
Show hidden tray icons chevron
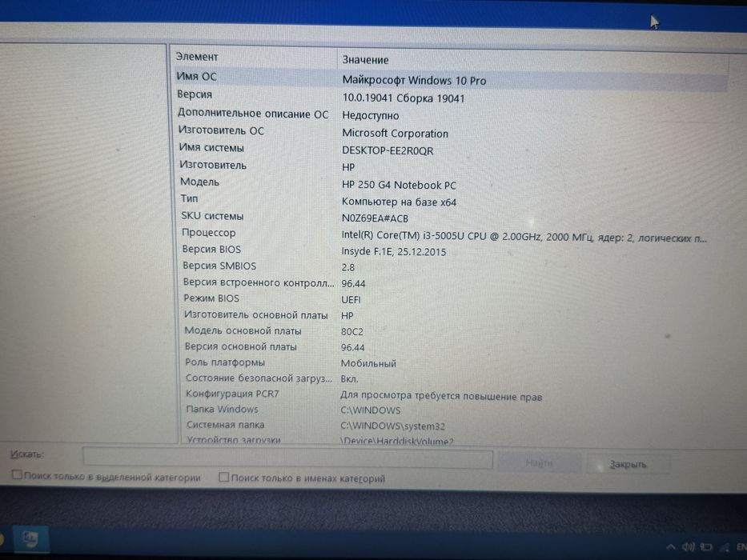[670, 547]
